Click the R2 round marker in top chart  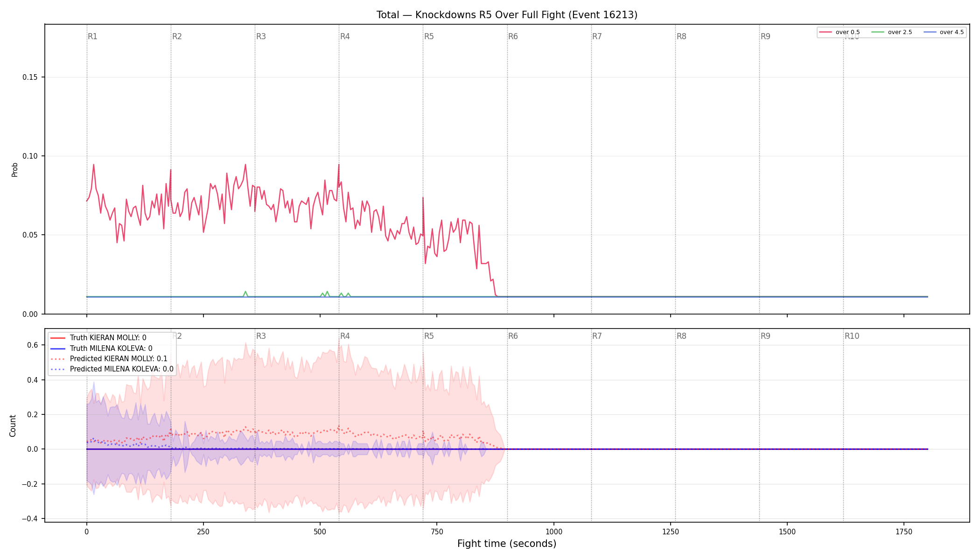[x=177, y=36]
